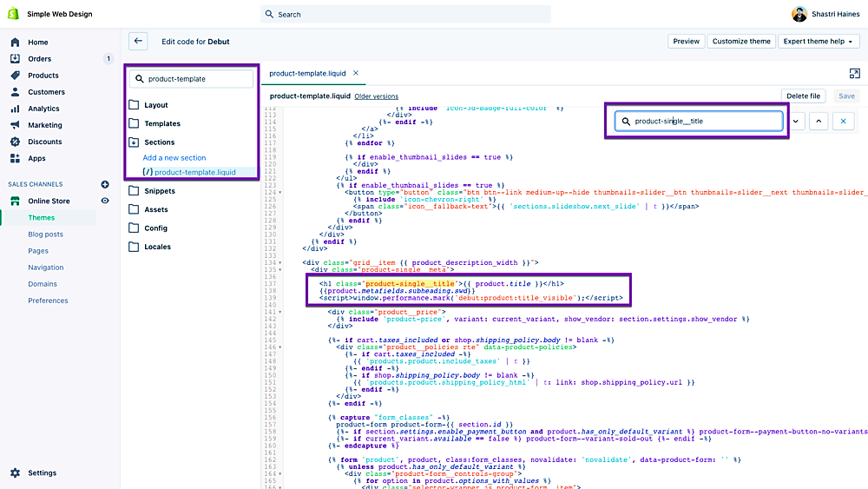Click the SALES CHANNELS heading

[x=36, y=184]
